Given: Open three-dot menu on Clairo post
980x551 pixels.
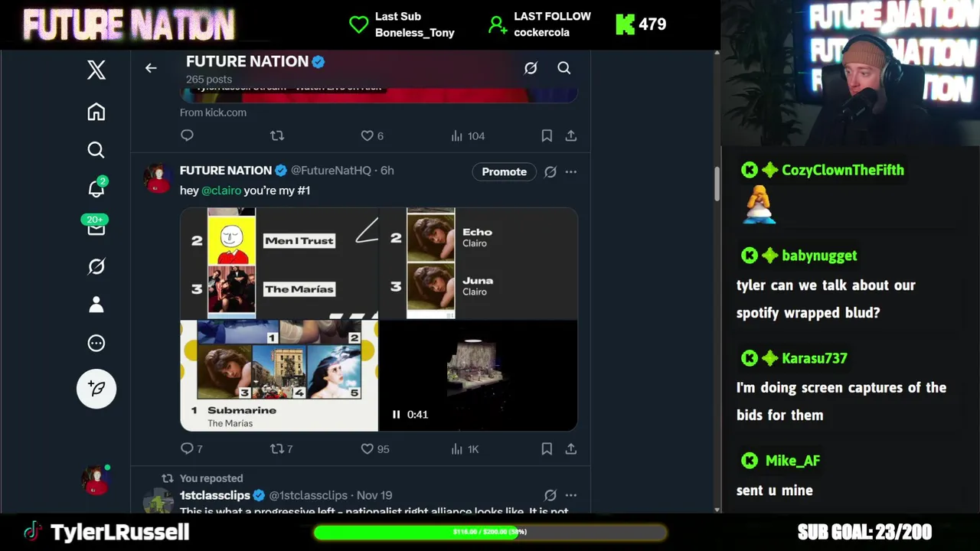Looking at the screenshot, I should (x=571, y=172).
